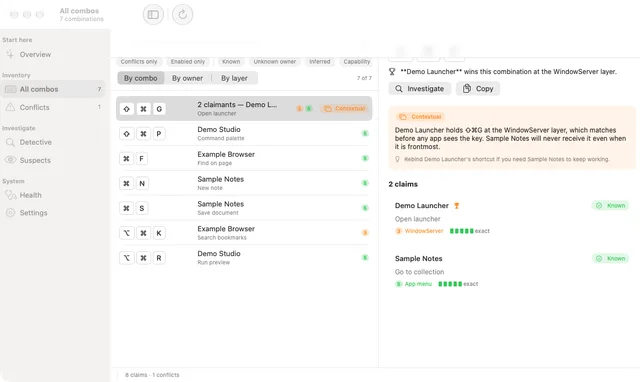Open the Detective tool
The width and height of the screenshot is (640, 382).
(53, 142)
